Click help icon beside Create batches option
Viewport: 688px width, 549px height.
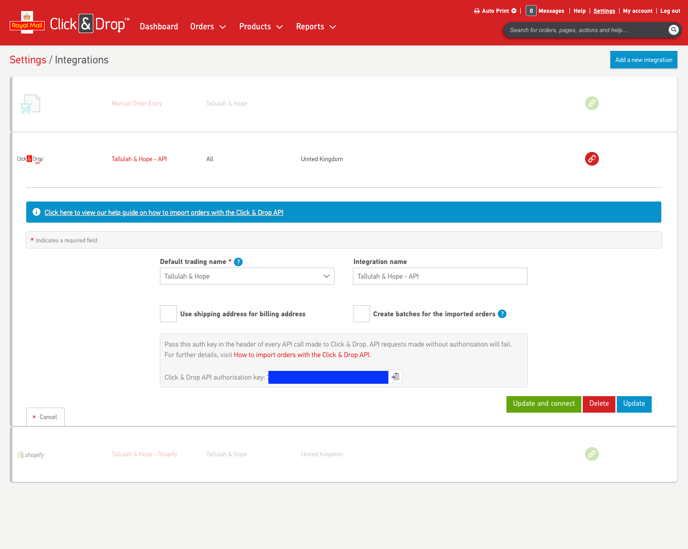tap(502, 314)
